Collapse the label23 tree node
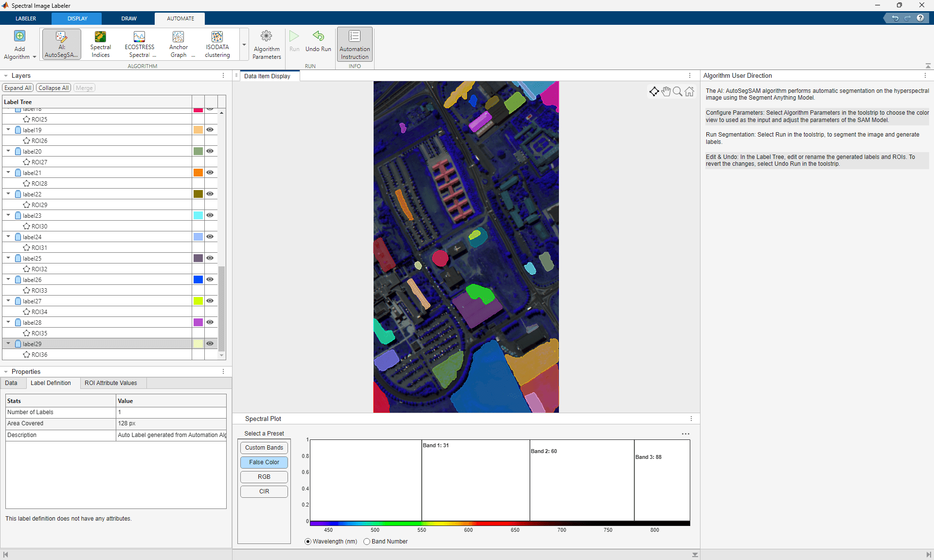 7,215
